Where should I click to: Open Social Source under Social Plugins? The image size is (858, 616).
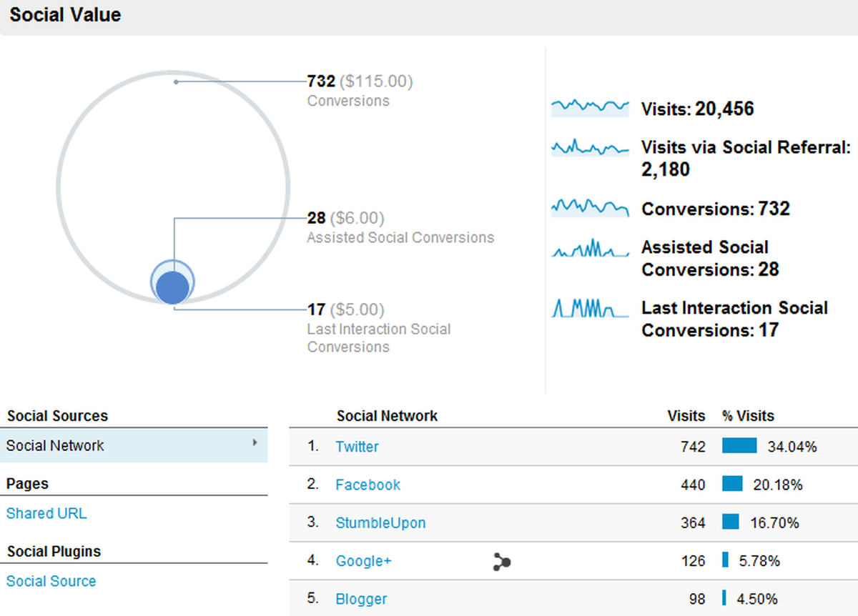click(51, 581)
